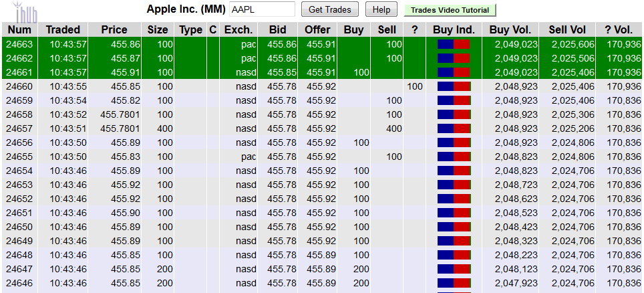Viewport: 644px width, 293px height.
Task: Open the Help button
Action: pyautogui.click(x=381, y=9)
